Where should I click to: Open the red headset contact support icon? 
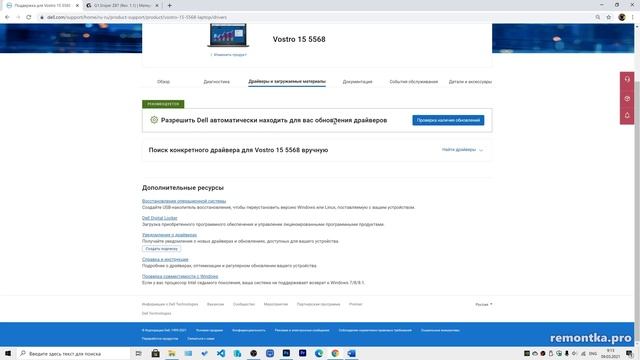(627, 79)
